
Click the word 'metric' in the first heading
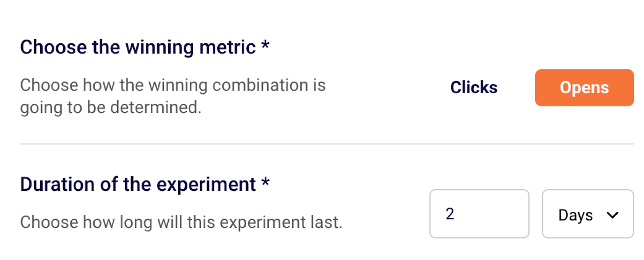pos(227,47)
